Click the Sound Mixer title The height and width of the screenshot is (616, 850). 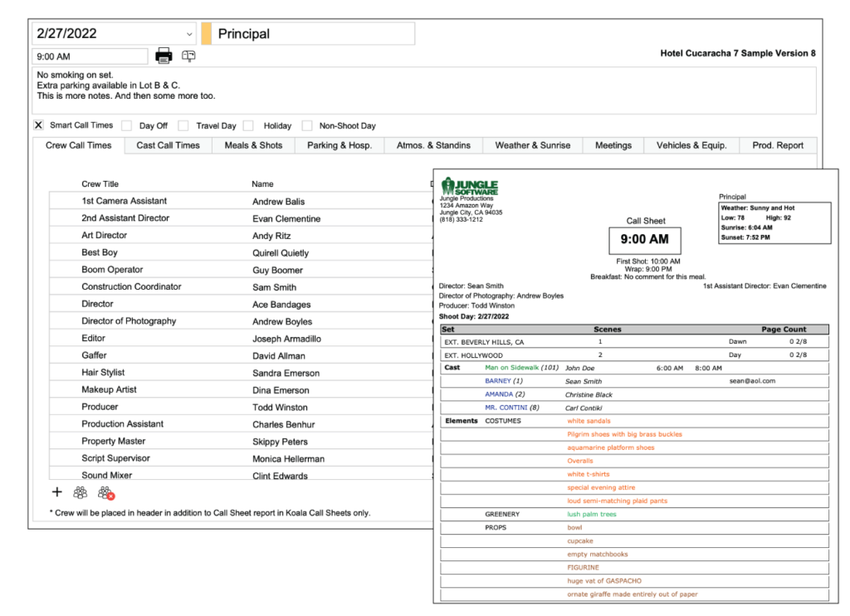107,475
